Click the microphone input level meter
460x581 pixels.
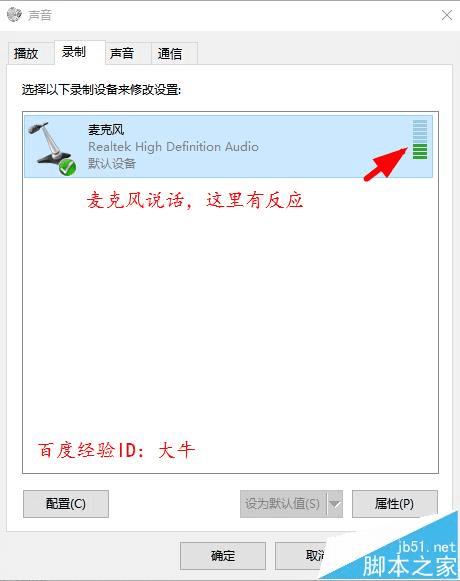(420, 140)
